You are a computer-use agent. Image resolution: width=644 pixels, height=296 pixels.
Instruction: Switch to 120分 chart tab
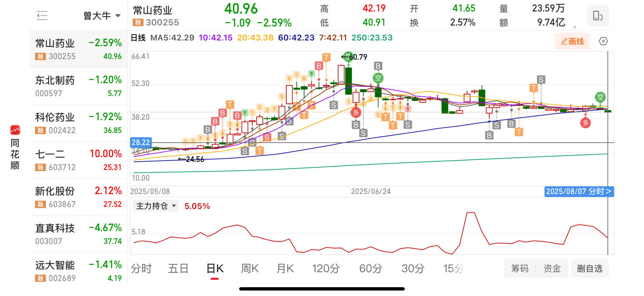coord(326,269)
